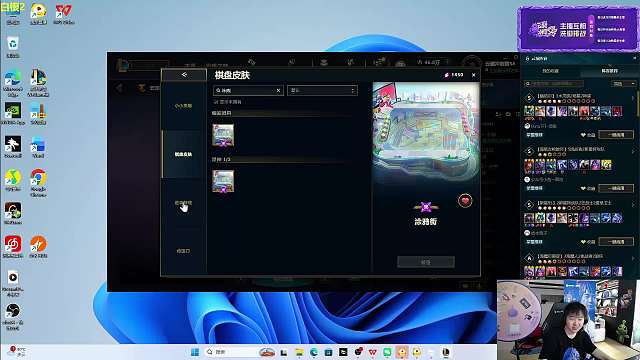Open the weather widget on the taskbar
The width and height of the screenshot is (640, 360).
click(18, 352)
